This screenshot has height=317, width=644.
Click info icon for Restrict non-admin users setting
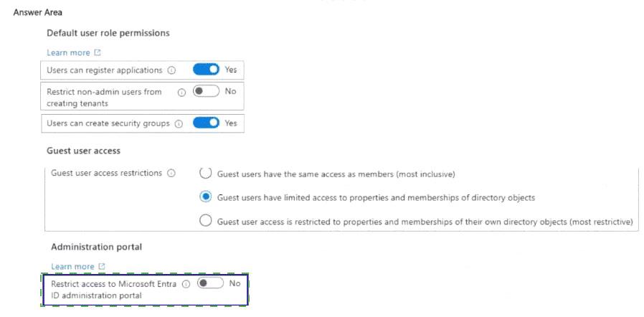(x=181, y=92)
